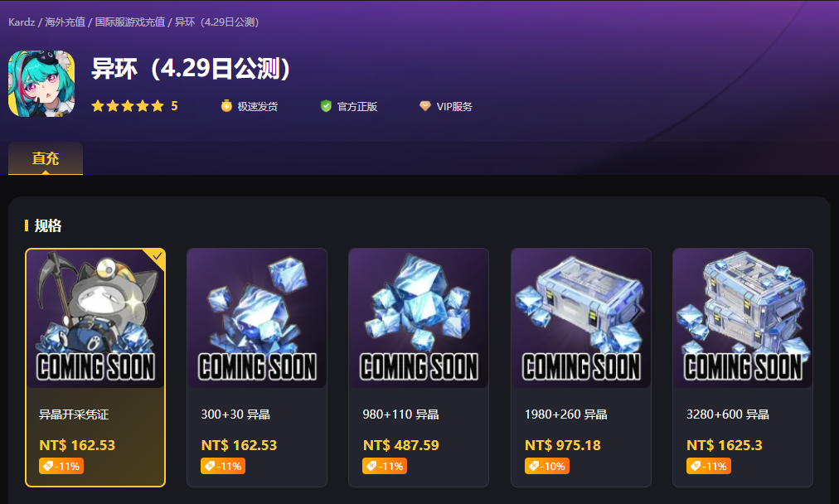Go to Kardz in breadcrumb
Screen dimensions: 839x504
tap(22, 22)
